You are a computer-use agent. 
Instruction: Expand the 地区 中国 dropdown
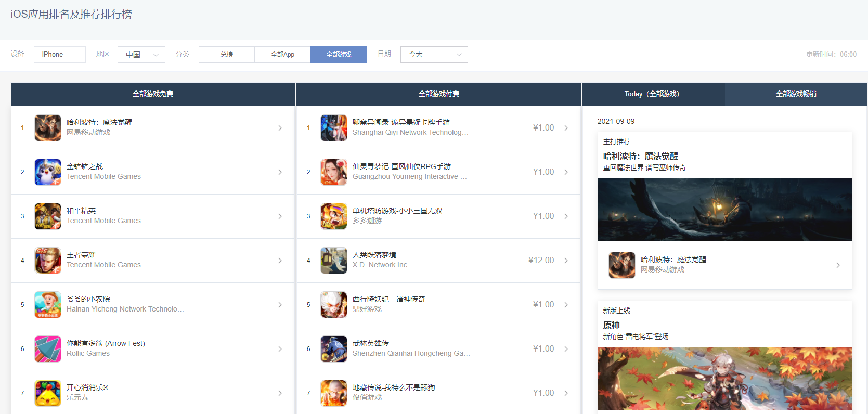click(x=141, y=55)
